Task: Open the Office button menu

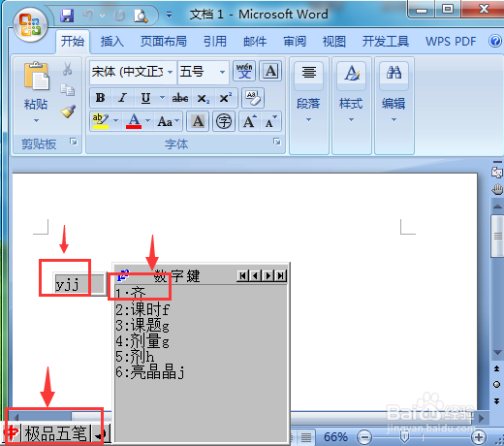Action: (x=30, y=25)
